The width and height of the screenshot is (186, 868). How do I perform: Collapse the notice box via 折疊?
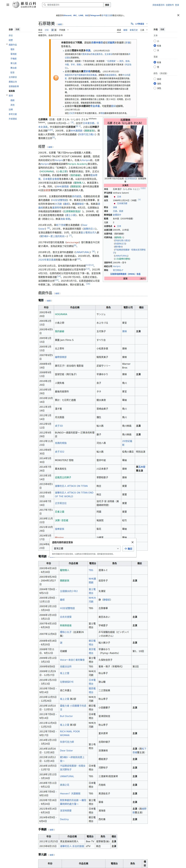[128, 42]
